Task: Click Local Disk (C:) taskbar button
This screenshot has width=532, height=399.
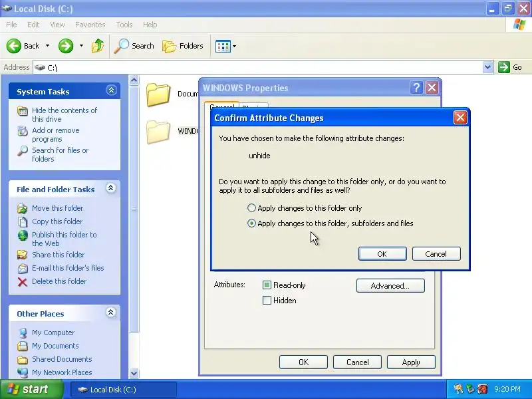Action: [x=124, y=390]
